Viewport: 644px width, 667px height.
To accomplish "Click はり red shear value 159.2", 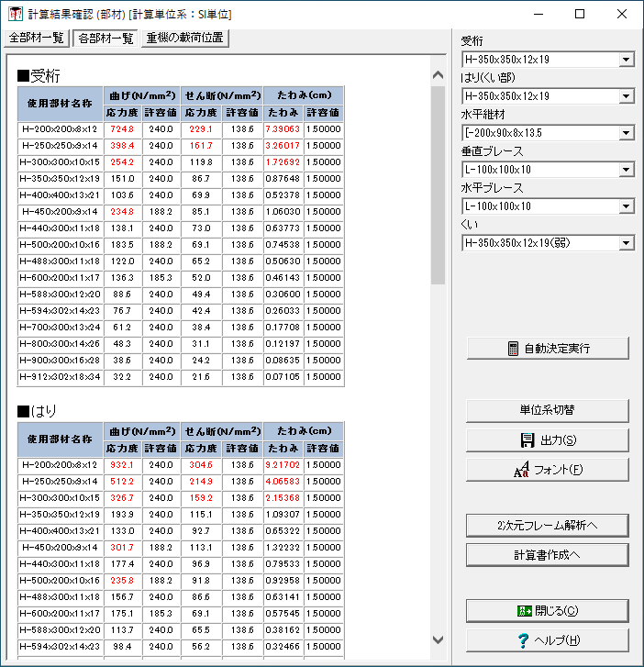I will tap(201, 498).
